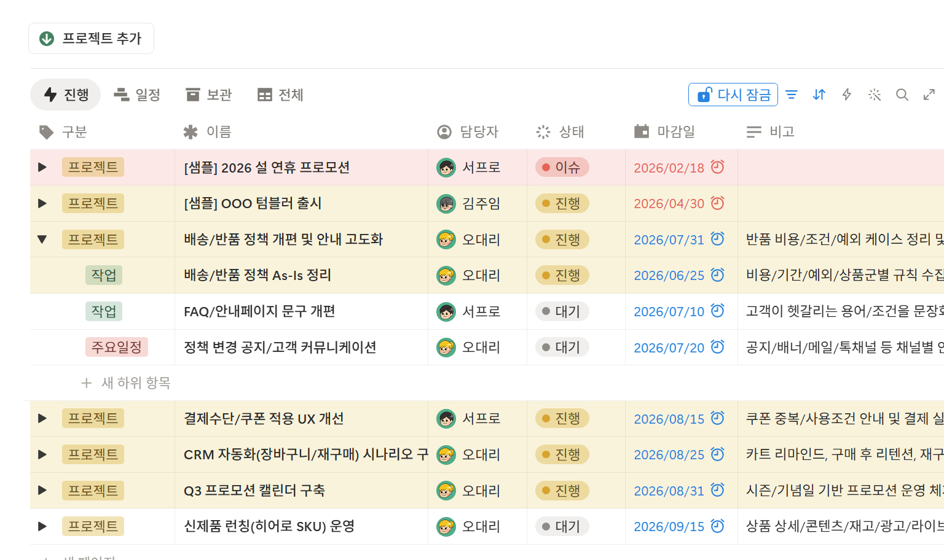Click the sparkle AI icon in toolbar
Image resolution: width=944 pixels, height=560 pixels.
click(875, 95)
